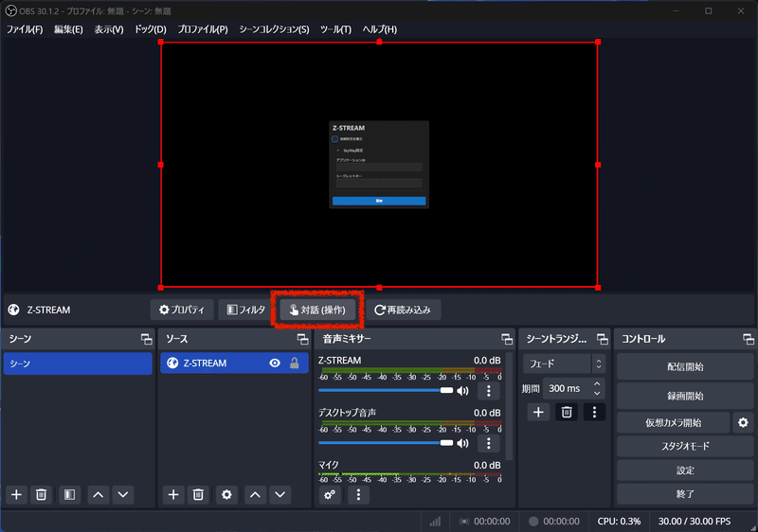Add a new source with plus icon
The height and width of the screenshot is (532, 758).
point(173,495)
